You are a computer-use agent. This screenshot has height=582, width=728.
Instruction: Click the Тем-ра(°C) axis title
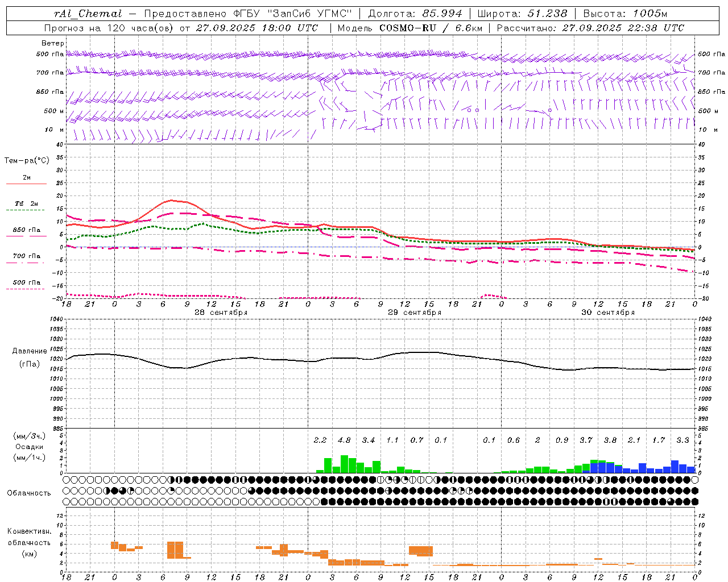[27, 161]
